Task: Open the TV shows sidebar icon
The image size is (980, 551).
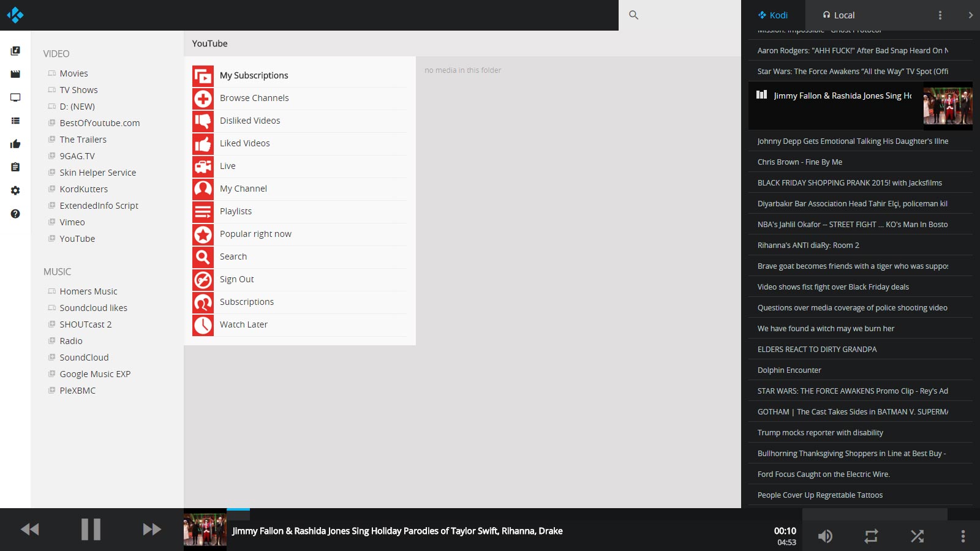Action: 15,97
